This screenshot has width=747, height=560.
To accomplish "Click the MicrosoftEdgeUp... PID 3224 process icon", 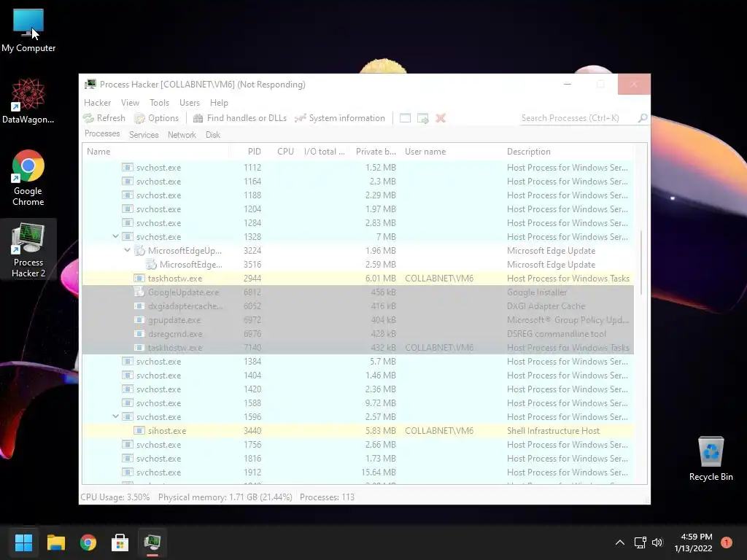I will (x=139, y=250).
